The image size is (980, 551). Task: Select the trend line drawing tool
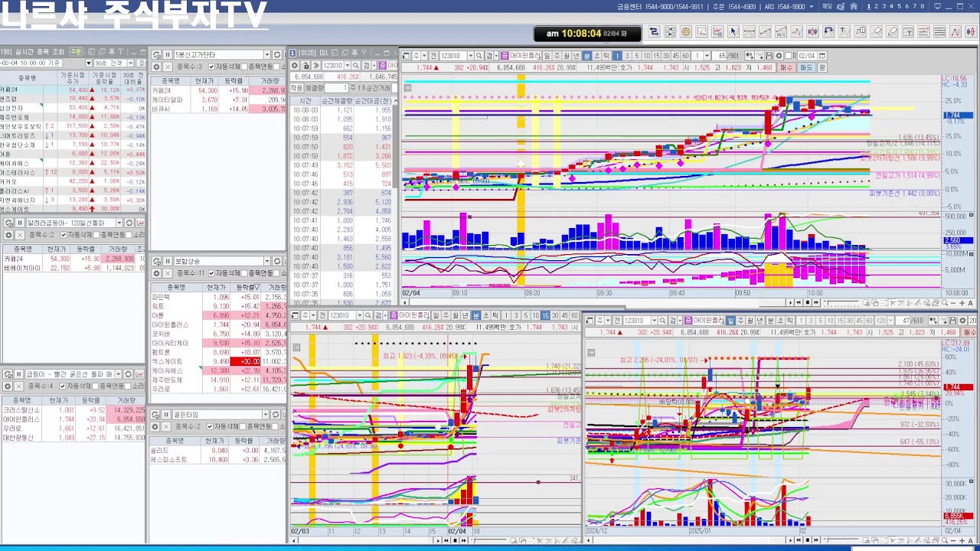pos(766,31)
